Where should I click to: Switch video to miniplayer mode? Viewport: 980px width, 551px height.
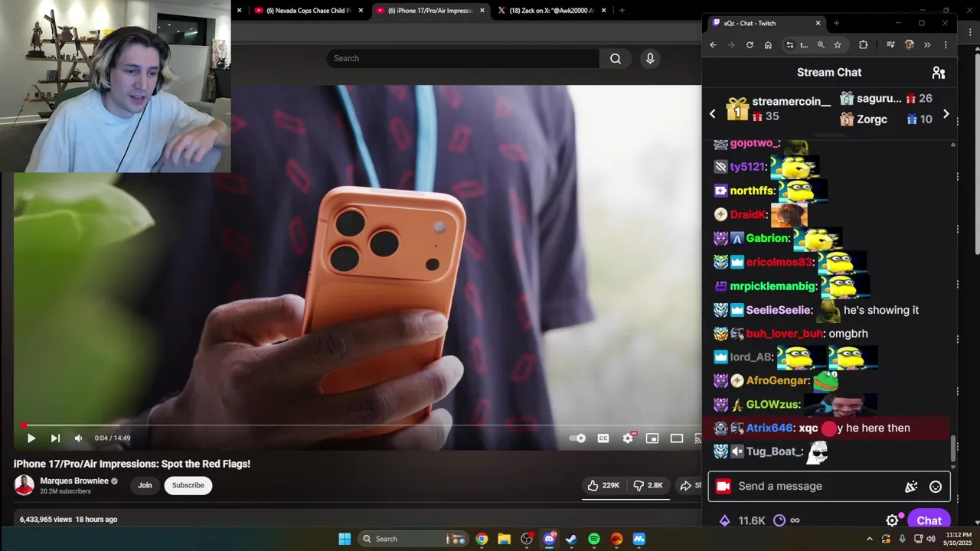(652, 439)
